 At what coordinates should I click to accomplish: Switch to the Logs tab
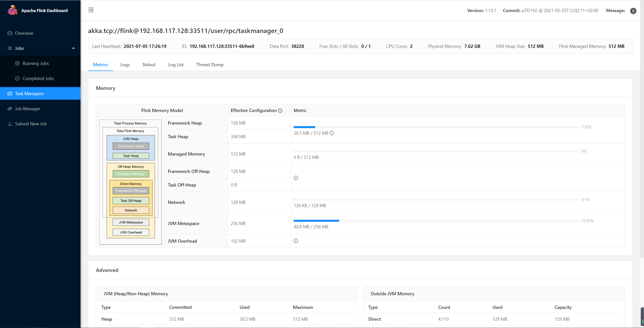coord(125,65)
